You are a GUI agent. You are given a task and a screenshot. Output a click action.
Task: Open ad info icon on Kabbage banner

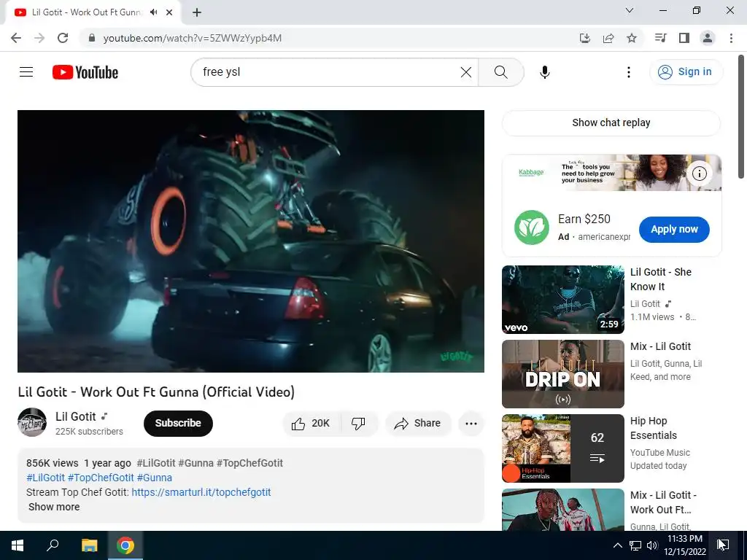pyautogui.click(x=700, y=174)
